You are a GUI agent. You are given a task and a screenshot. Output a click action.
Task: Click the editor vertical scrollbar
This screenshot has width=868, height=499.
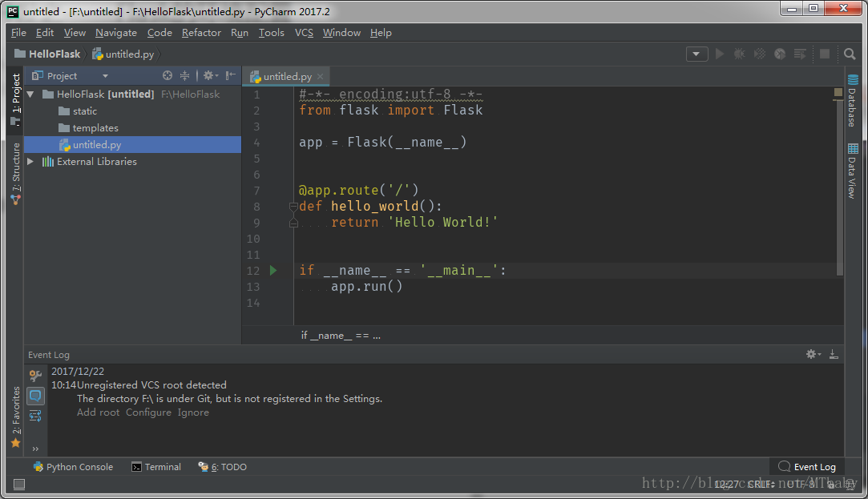840,188
